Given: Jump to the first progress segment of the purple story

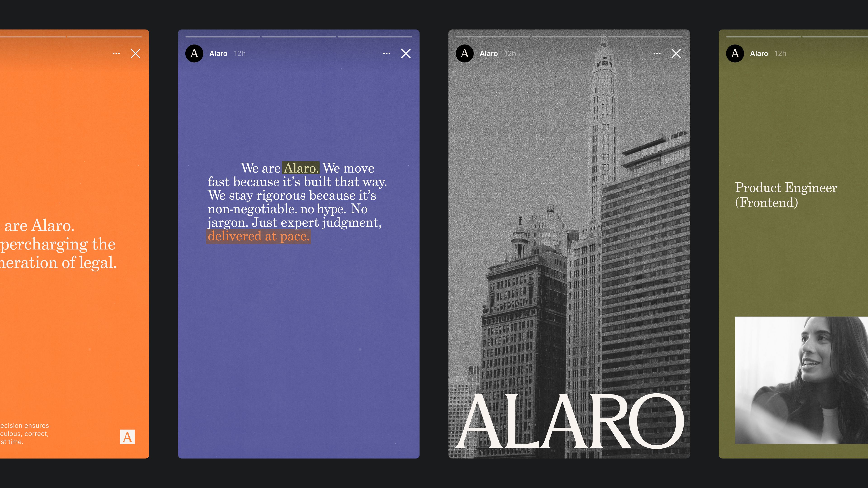Looking at the screenshot, I should (x=223, y=37).
